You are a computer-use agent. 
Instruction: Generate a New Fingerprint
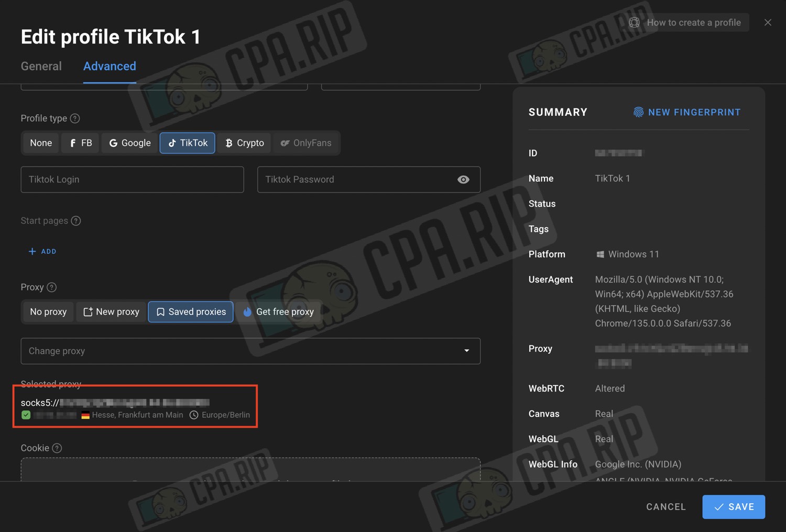tap(687, 112)
